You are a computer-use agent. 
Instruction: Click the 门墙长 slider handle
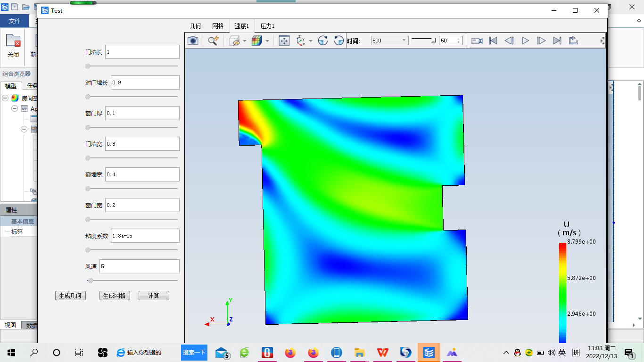[88, 66]
